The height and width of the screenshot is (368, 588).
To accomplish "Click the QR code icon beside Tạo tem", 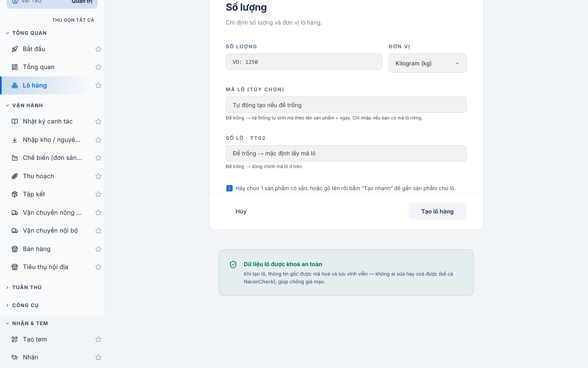I will point(15,339).
